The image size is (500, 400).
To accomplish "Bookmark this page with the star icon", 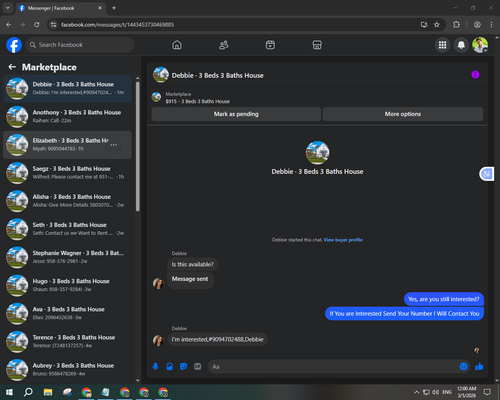I will point(437,25).
